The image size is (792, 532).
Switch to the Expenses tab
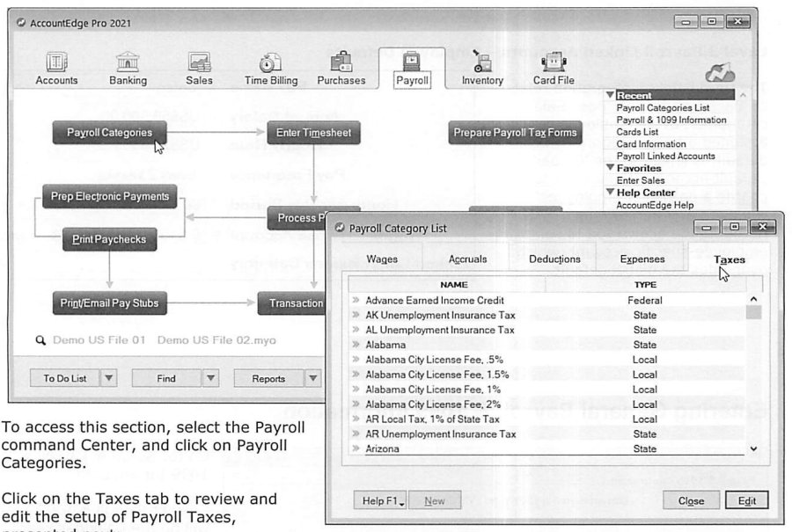642,259
